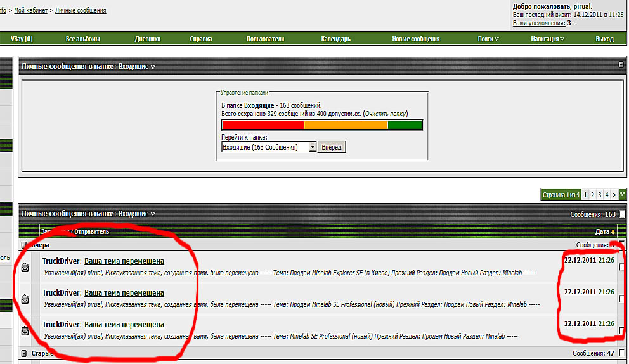The width and height of the screenshot is (629, 364).
Task: Collapse the Вчера message group
Action: (x=24, y=245)
